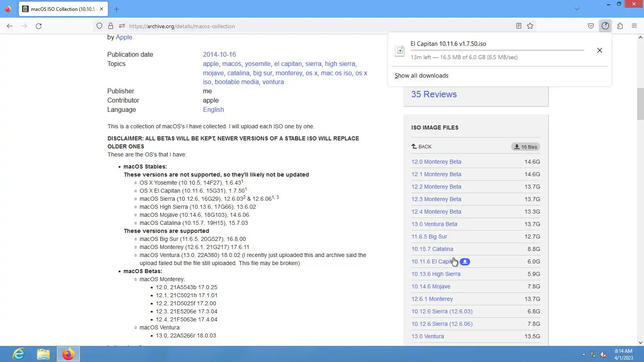644x362 pixels.
Task: Go BACK in ISO image files list
Action: (x=421, y=147)
